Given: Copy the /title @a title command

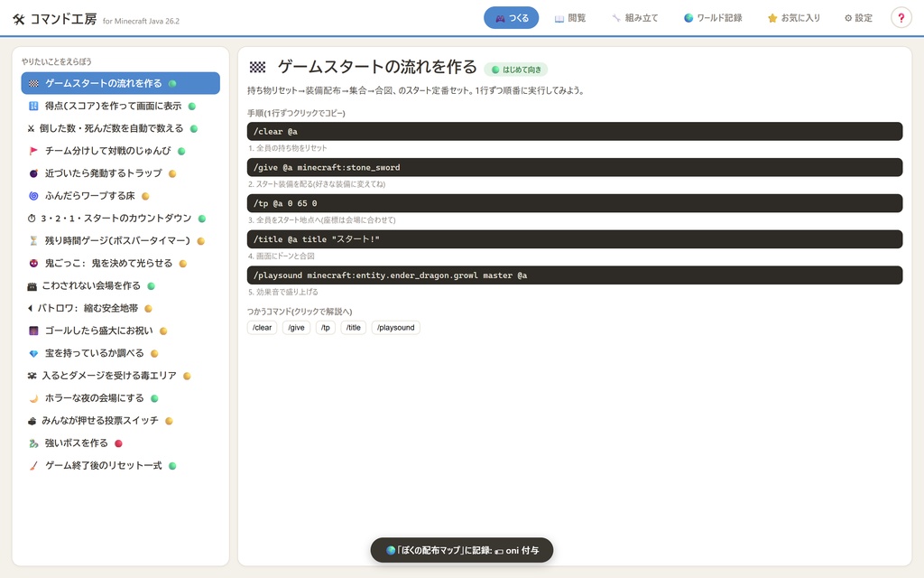Looking at the screenshot, I should coord(575,239).
